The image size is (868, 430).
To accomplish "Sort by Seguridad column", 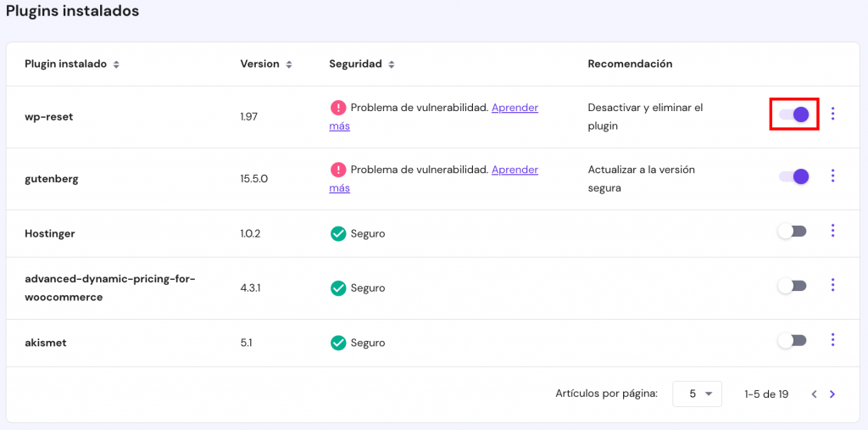I will pyautogui.click(x=392, y=64).
